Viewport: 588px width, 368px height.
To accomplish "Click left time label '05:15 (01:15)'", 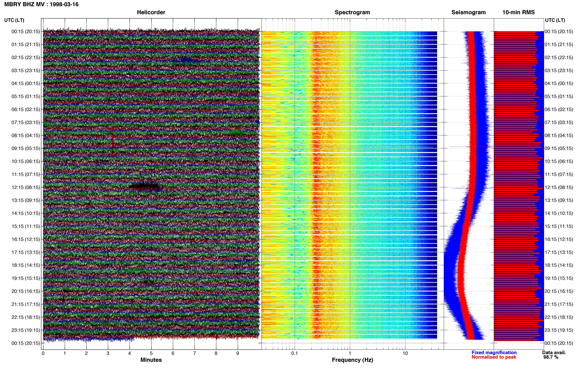I will click(26, 96).
